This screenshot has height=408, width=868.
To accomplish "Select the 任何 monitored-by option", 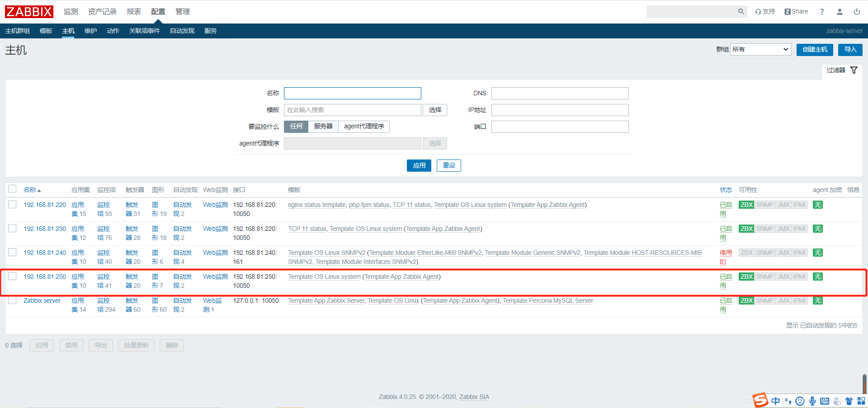I will 296,127.
